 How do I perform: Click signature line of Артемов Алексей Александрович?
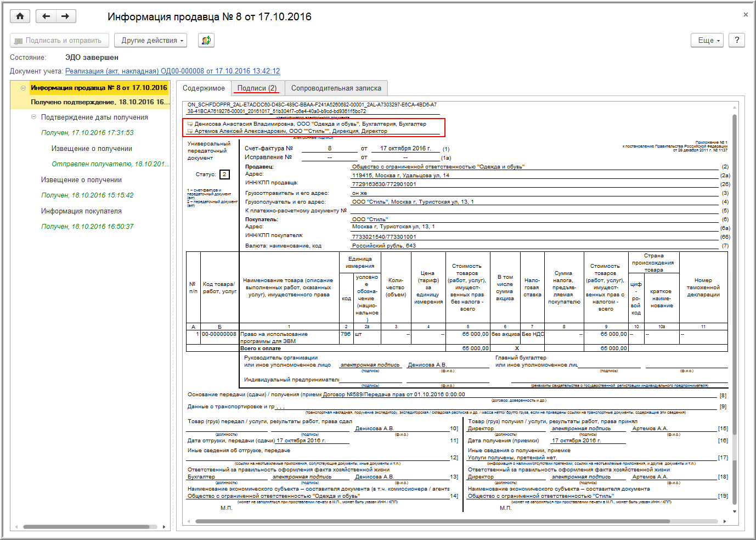(291, 131)
